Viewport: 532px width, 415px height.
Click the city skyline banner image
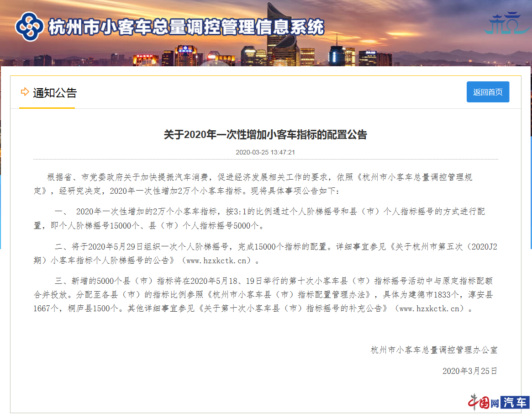click(274, 53)
